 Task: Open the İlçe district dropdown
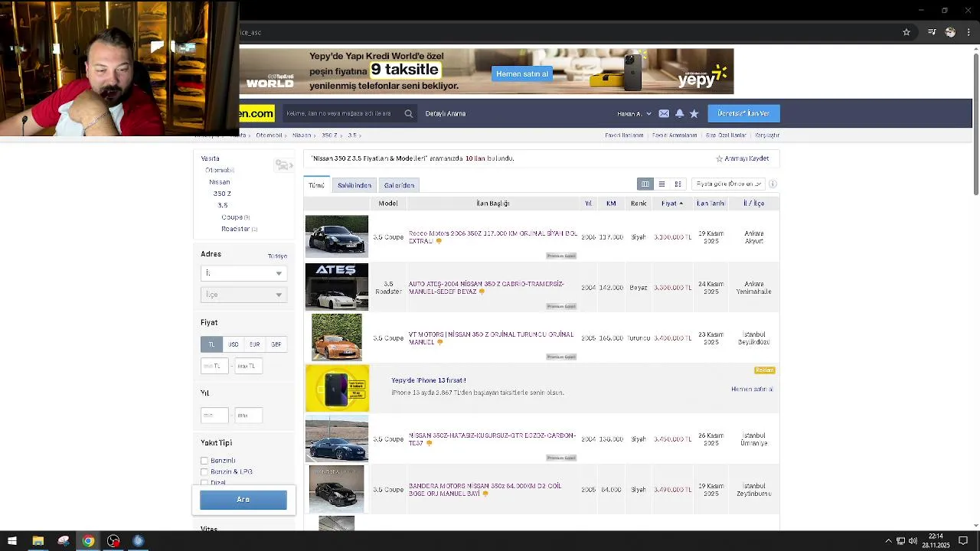(x=243, y=295)
